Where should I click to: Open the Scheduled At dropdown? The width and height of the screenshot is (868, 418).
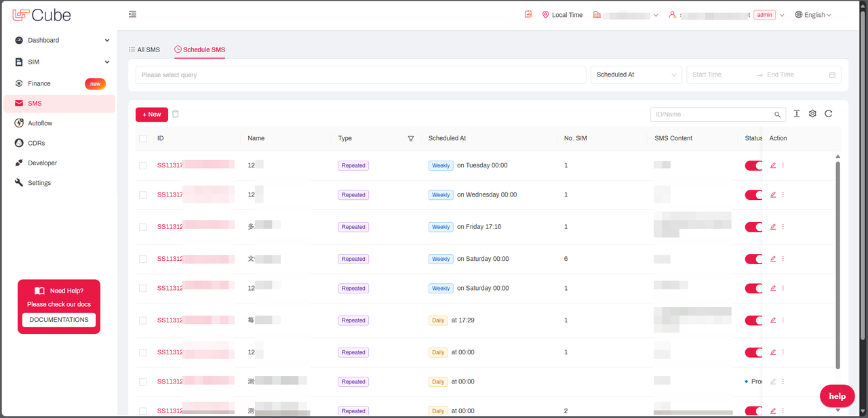click(x=636, y=75)
